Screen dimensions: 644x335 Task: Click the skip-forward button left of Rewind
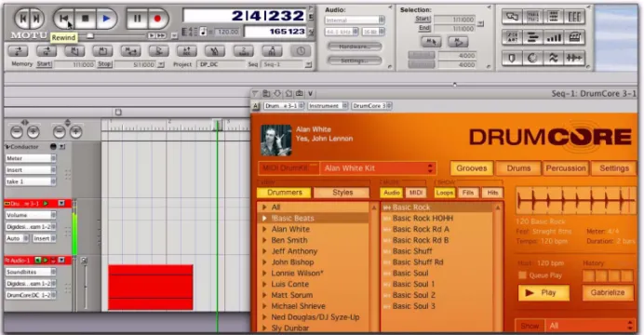(36, 19)
